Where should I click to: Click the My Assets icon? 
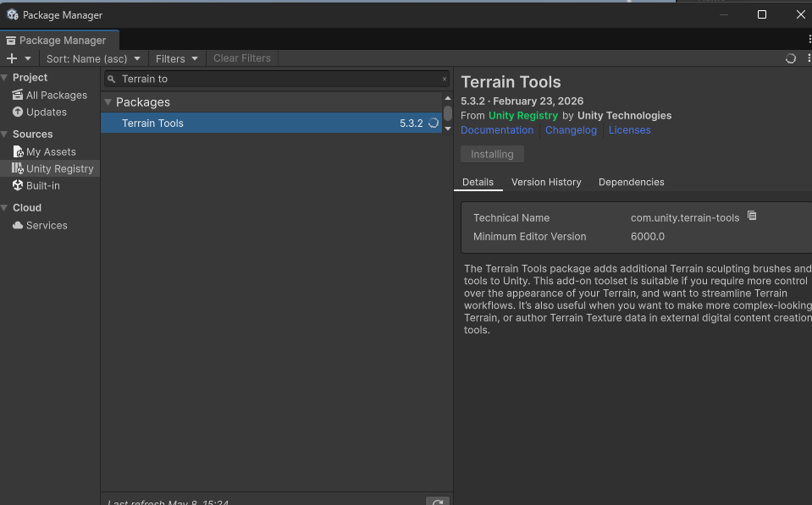point(18,151)
